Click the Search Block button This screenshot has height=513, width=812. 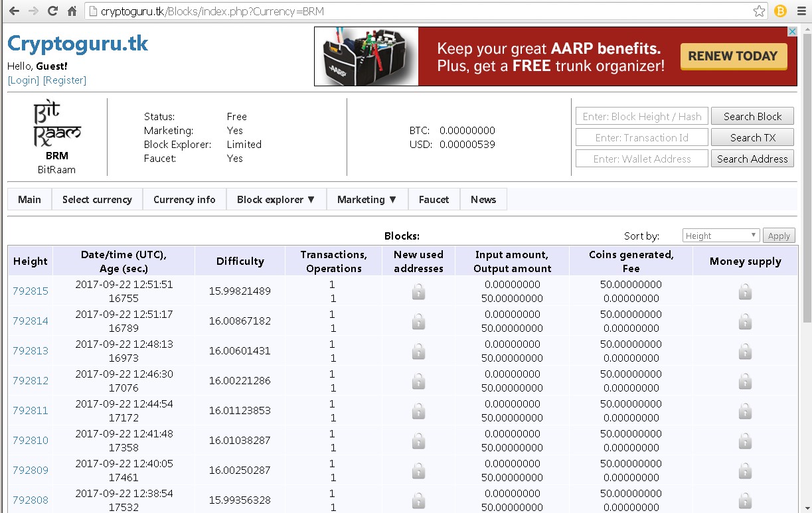[752, 116]
